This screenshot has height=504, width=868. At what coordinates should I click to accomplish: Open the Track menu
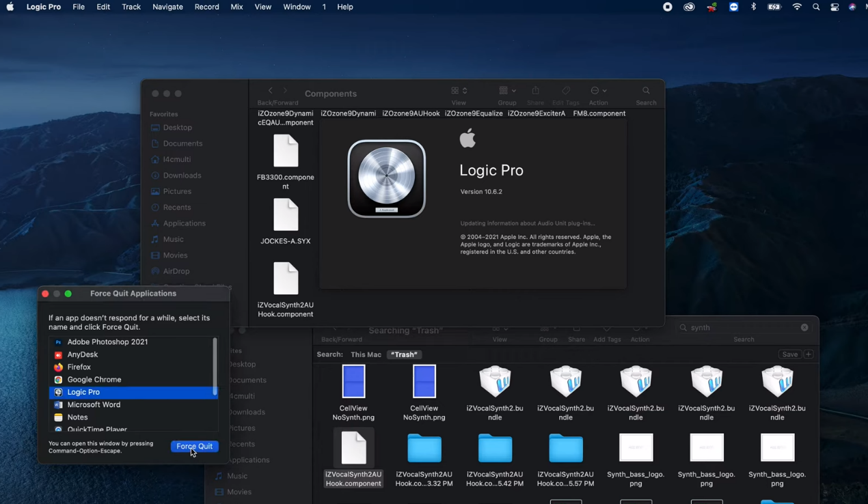click(131, 7)
